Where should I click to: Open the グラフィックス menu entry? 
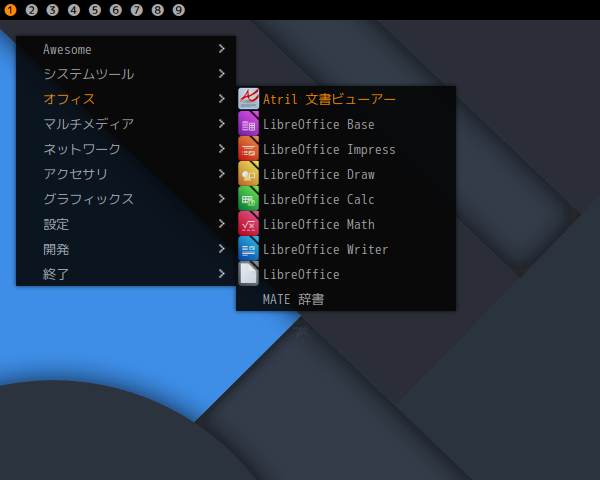126,199
